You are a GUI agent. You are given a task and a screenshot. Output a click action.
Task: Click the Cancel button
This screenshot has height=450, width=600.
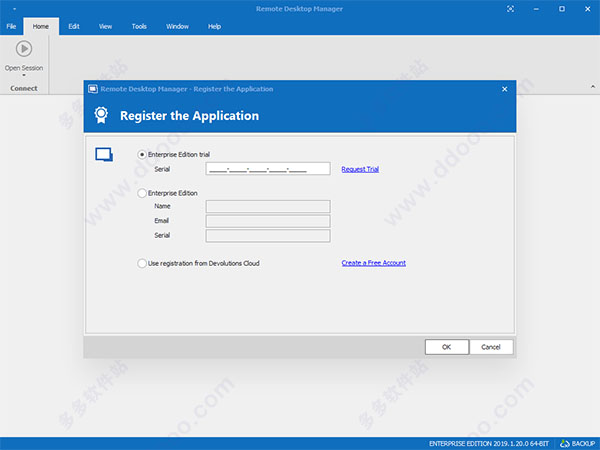point(491,347)
